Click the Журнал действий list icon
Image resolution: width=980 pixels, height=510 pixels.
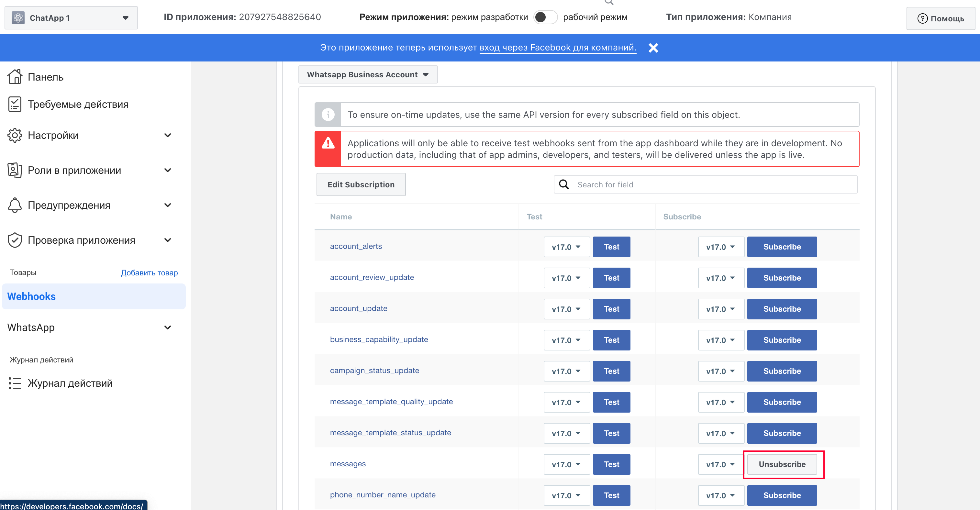tap(15, 383)
